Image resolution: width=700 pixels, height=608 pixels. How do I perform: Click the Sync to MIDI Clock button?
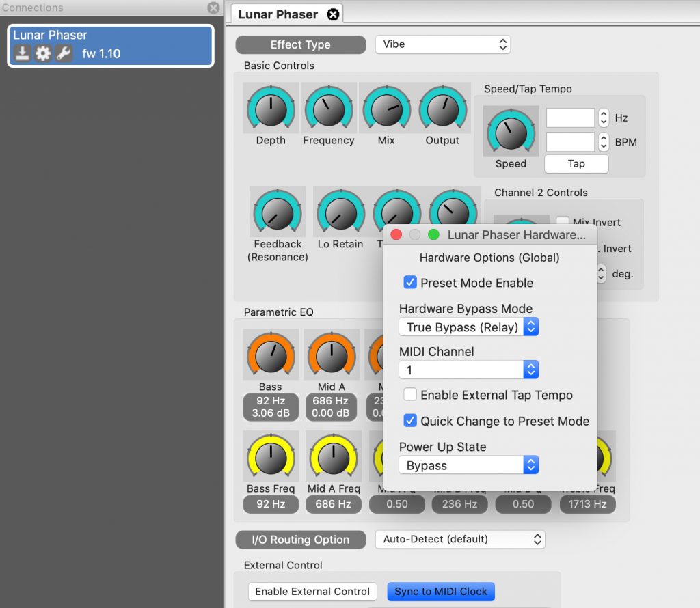(440, 592)
